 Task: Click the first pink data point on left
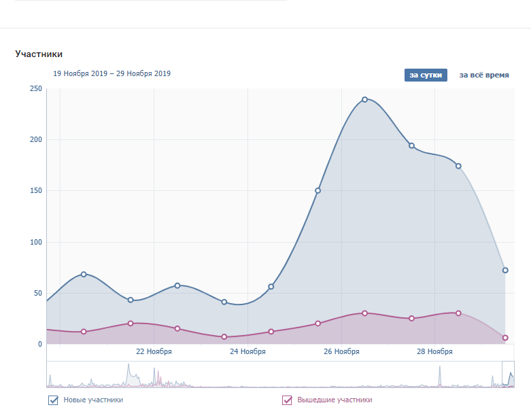pos(84,332)
